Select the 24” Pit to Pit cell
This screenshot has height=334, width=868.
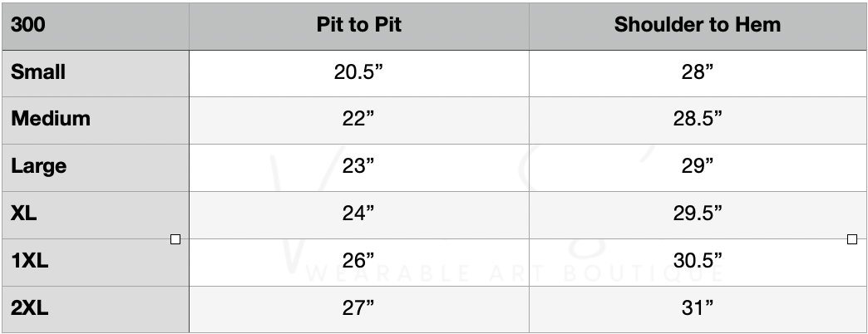358,214
